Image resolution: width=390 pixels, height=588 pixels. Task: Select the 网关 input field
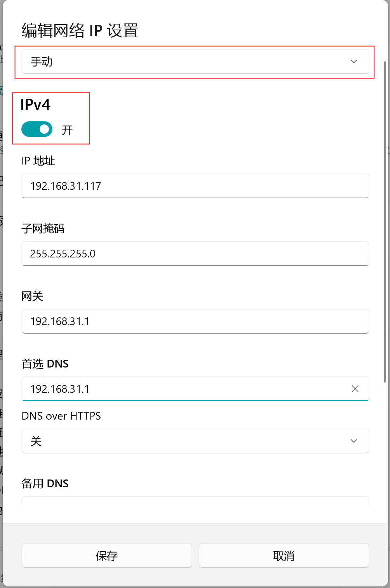[x=194, y=321]
